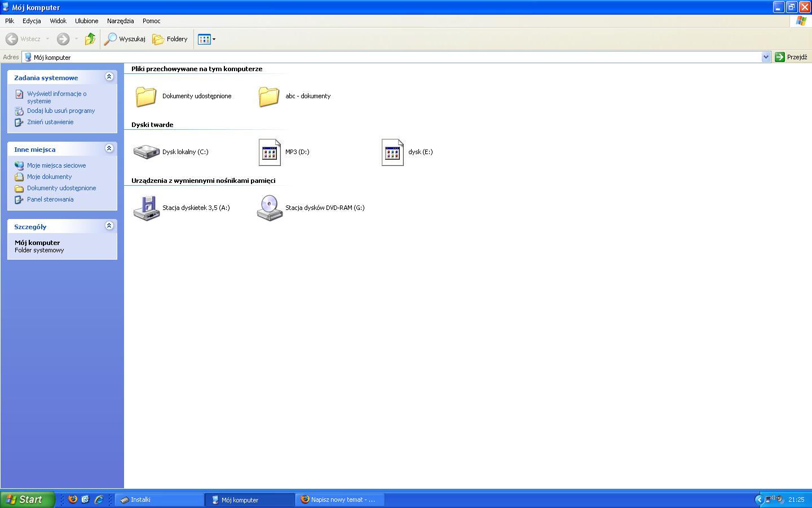Click the Zmień ustawienie icon

19,122
